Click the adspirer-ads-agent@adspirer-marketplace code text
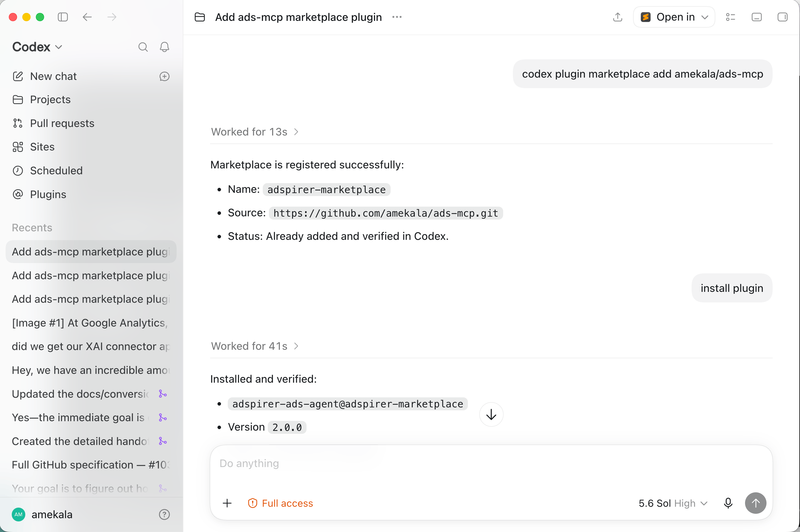Viewport: 800px width, 532px height. tap(348, 404)
